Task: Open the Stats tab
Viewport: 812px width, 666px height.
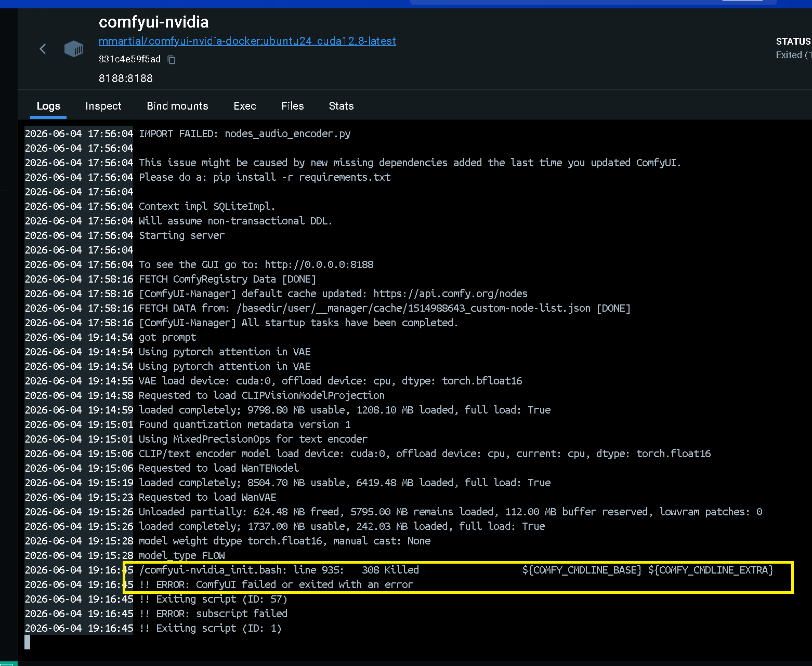Action: pos(342,106)
